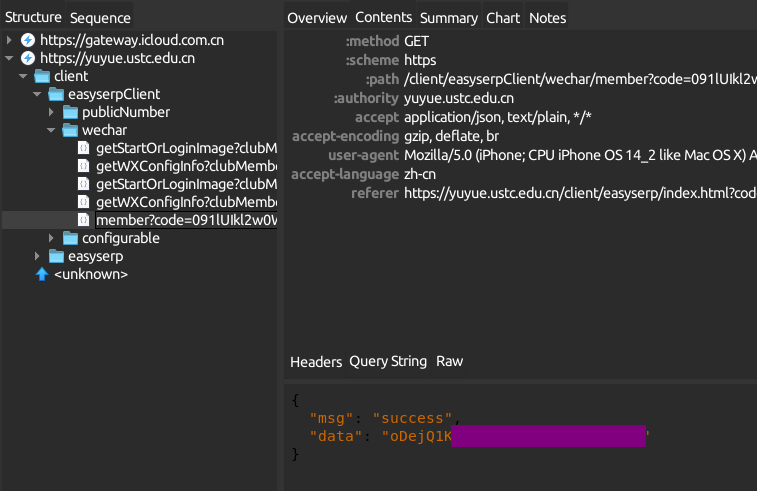The image size is (757, 491).
Task: Open the Summary tab
Action: [448, 18]
